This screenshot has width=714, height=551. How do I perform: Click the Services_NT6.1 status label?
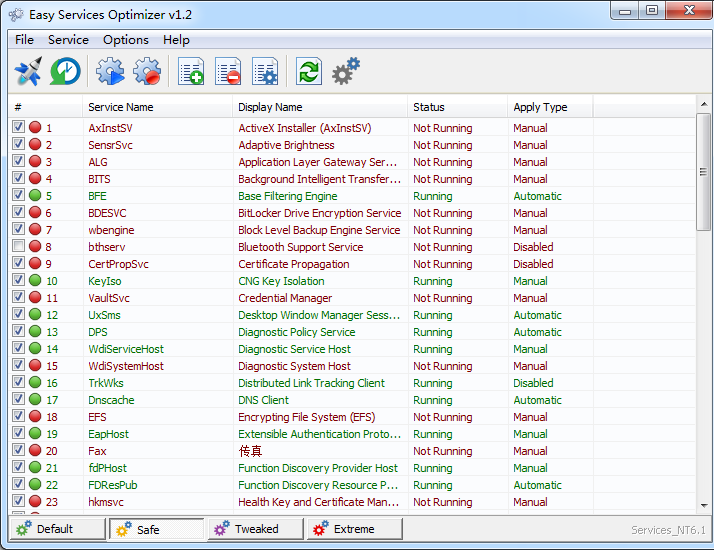(668, 530)
